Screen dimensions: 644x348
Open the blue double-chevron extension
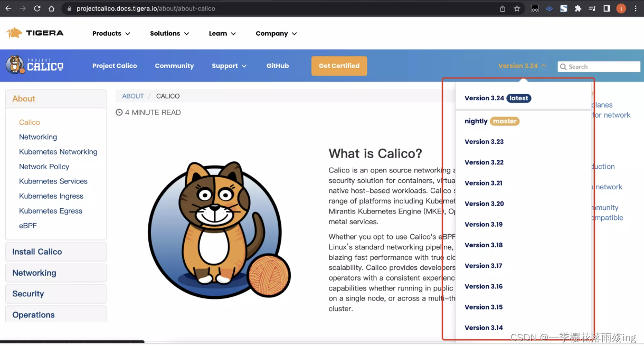pos(549,8)
